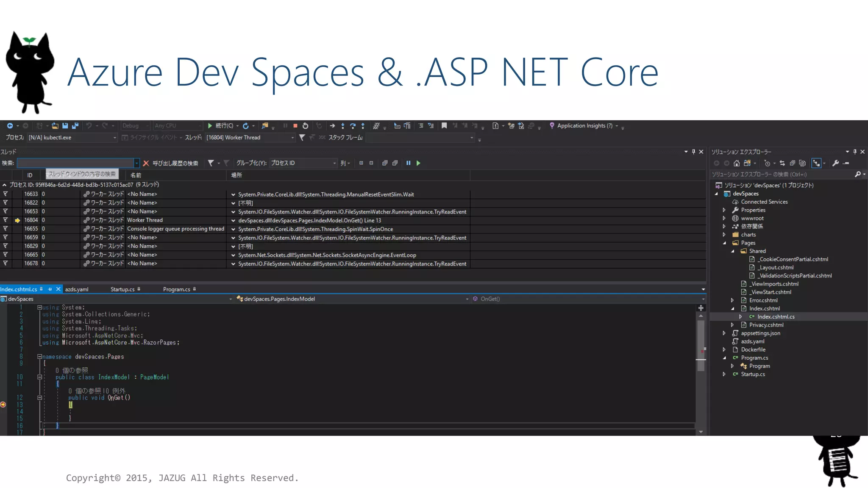868x488 pixels.
Task: Toggle flag on thread 16829 row
Action: pyautogui.click(x=6, y=246)
